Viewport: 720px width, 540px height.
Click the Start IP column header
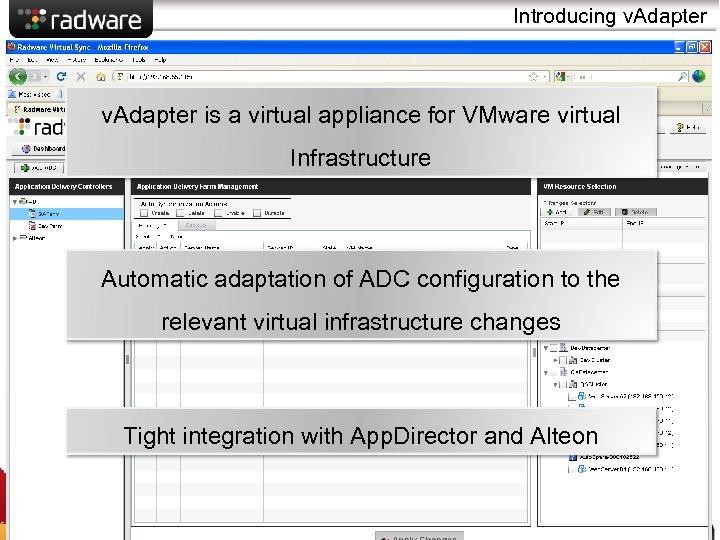(582, 223)
